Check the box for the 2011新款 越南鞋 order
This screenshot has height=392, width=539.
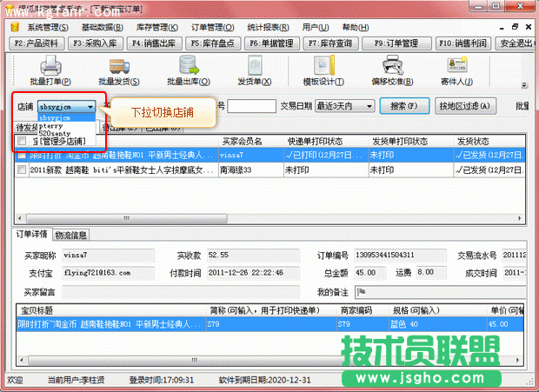click(22, 170)
